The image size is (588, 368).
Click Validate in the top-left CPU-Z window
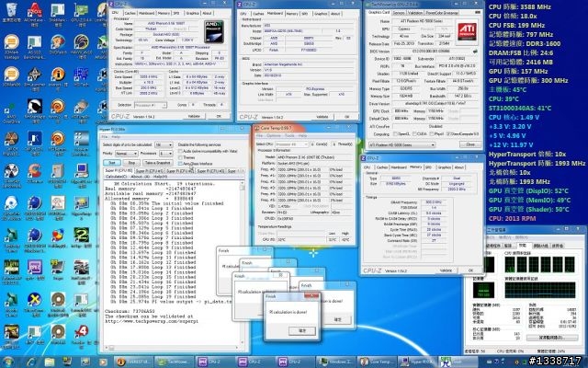(194, 117)
